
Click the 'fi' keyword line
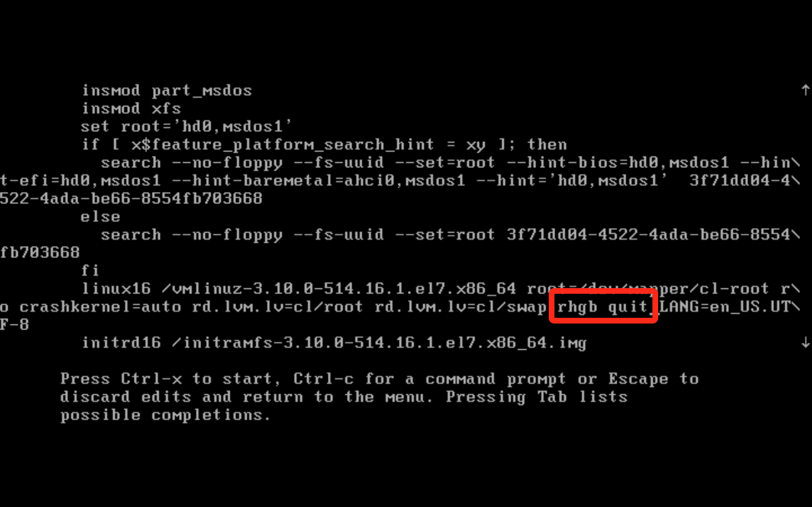[x=90, y=271]
